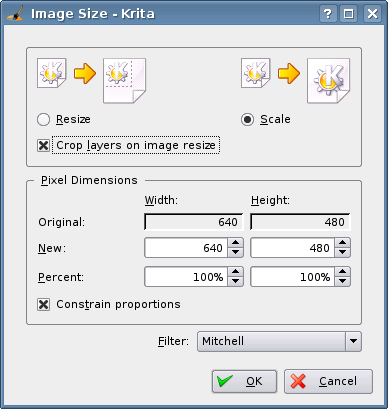
Task: Click the question mark help button
Action: point(328,14)
